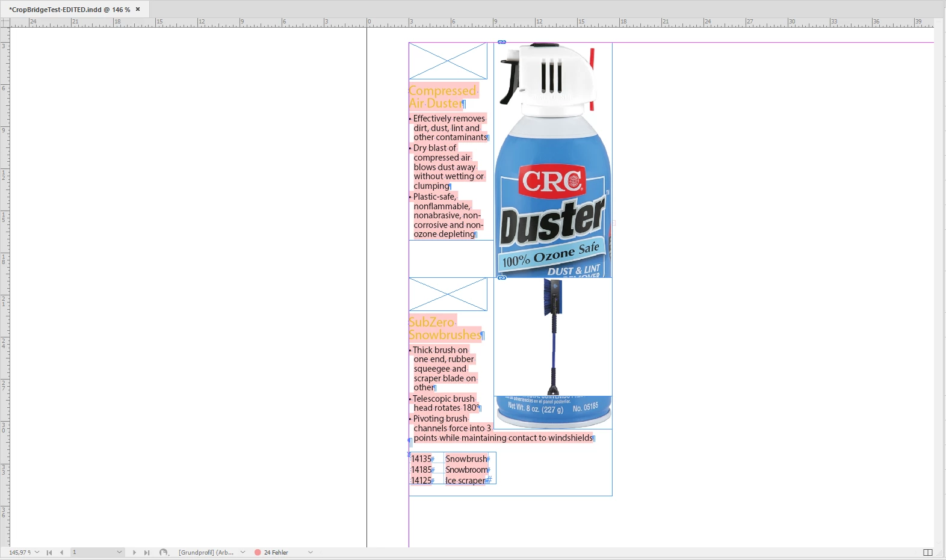Open the zoom level dropdown arrow
The width and height of the screenshot is (946, 560).
(x=37, y=552)
